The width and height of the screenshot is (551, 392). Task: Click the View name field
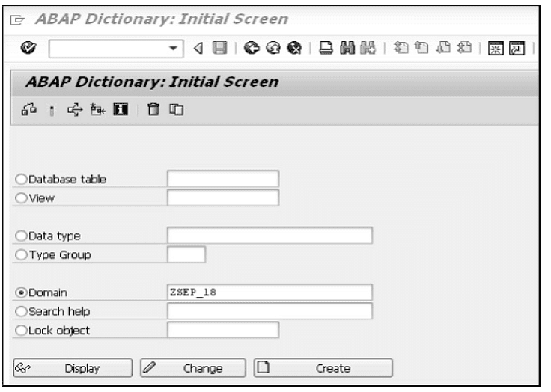pos(223,197)
